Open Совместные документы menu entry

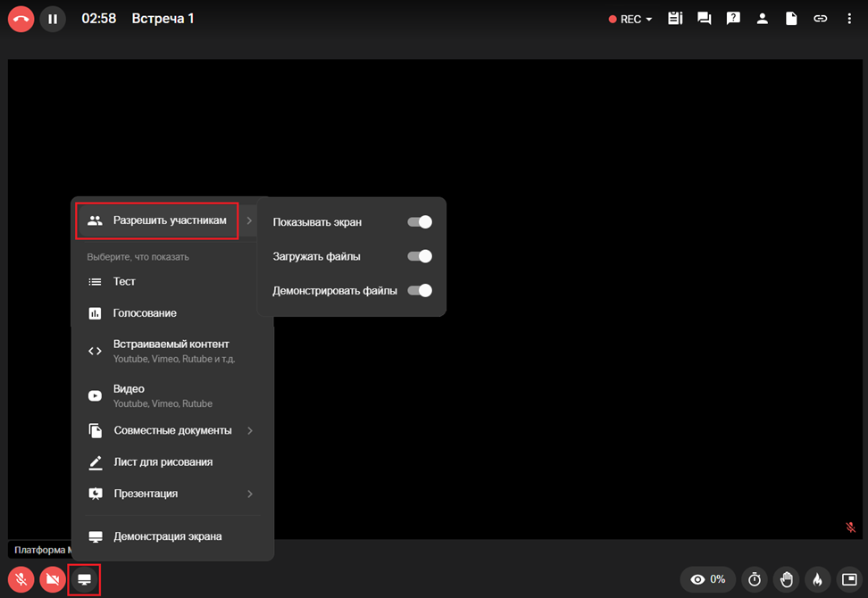tap(172, 430)
